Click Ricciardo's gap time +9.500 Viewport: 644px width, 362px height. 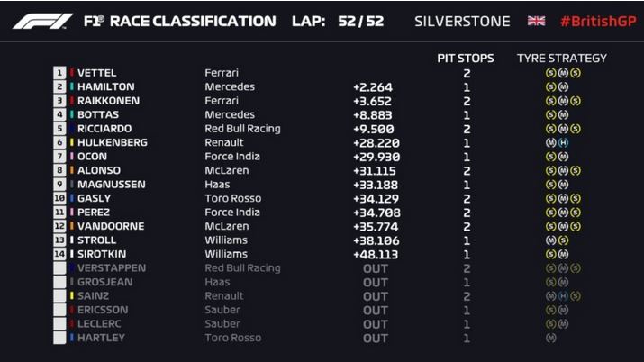(373, 129)
